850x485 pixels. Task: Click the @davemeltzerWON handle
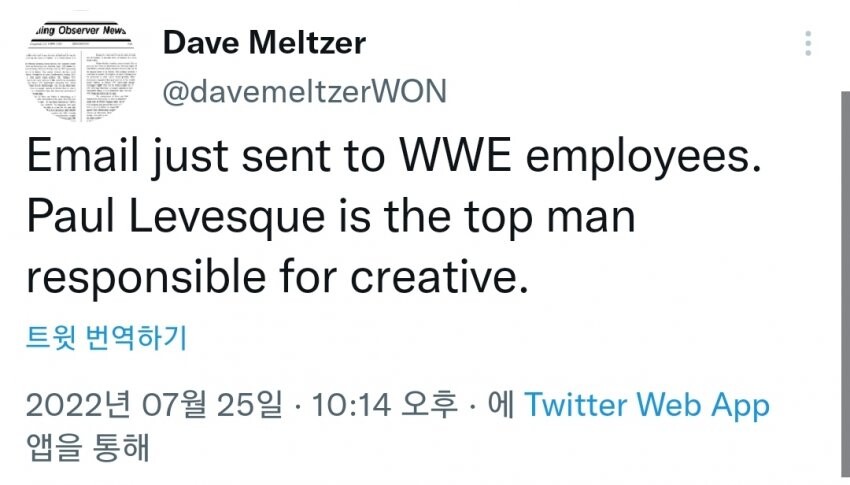(304, 93)
